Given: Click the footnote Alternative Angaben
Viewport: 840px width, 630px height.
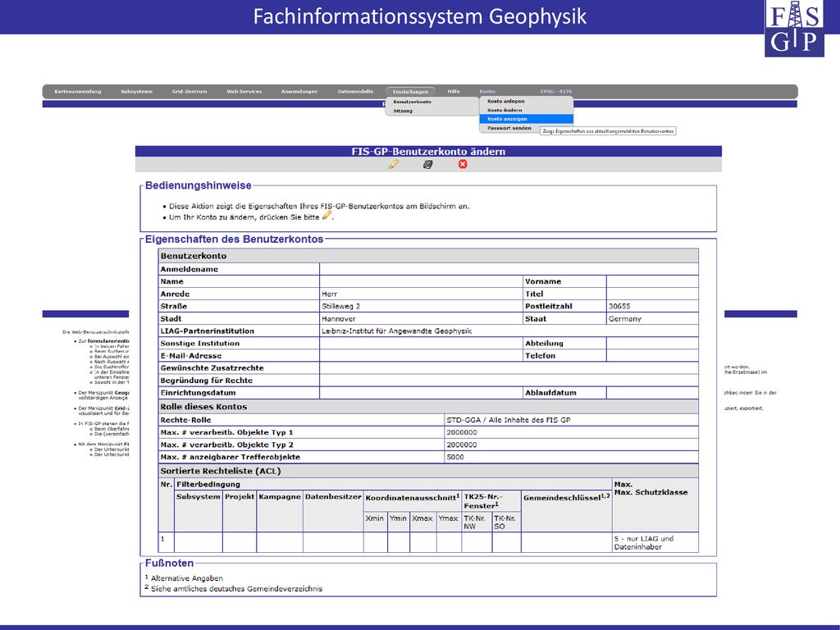Looking at the screenshot, I should click(187, 578).
